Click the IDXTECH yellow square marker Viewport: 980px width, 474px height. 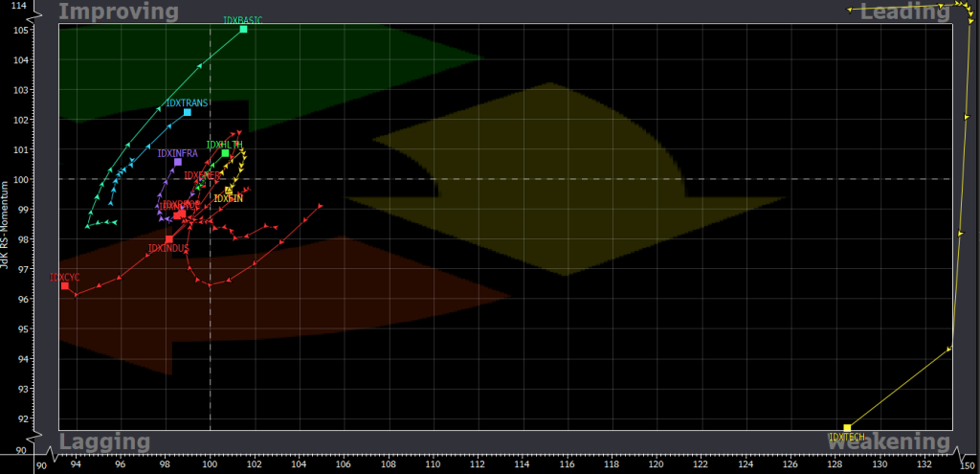848,428
